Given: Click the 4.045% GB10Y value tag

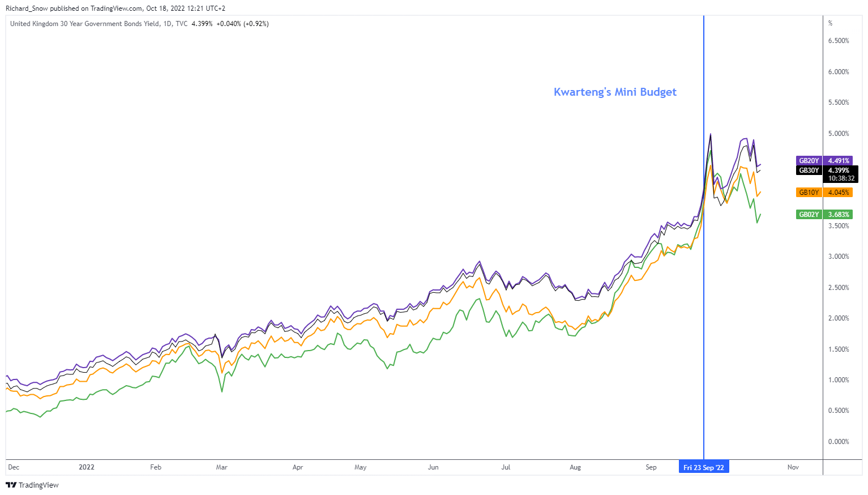Looking at the screenshot, I should tap(838, 193).
